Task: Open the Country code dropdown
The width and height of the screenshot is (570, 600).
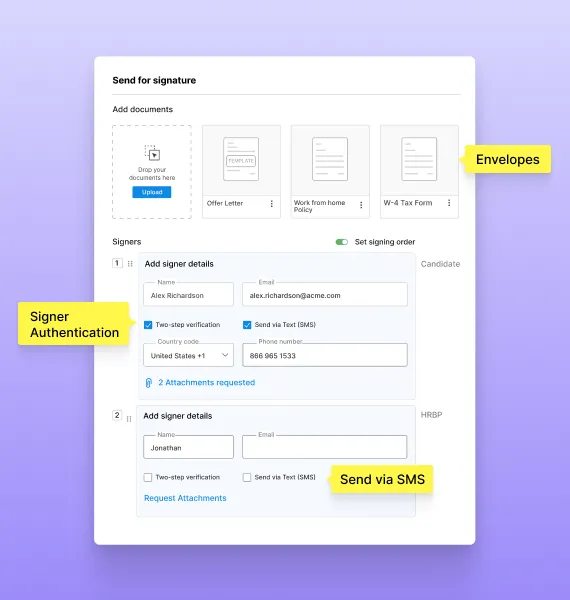Action: click(x=188, y=355)
